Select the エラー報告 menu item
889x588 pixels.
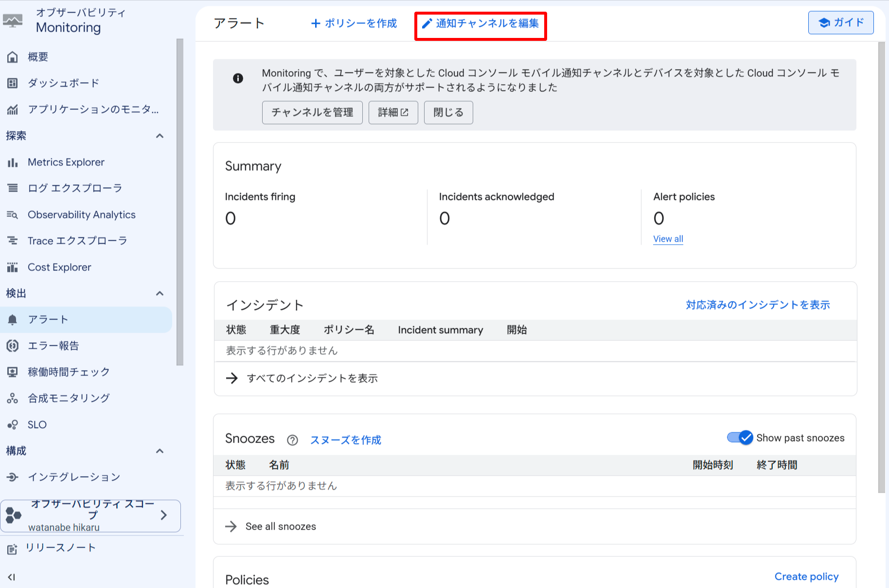(x=86, y=346)
